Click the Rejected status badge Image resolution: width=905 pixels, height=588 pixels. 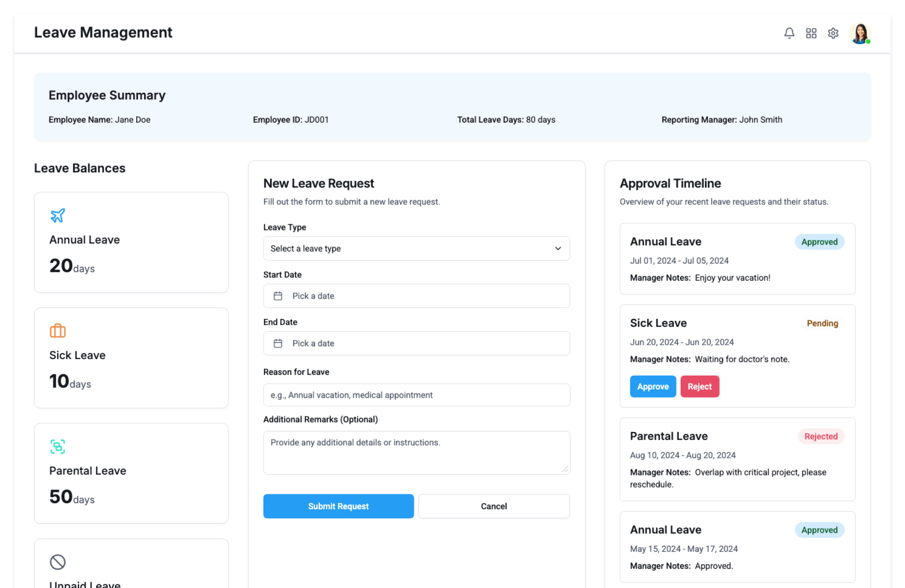(x=821, y=436)
